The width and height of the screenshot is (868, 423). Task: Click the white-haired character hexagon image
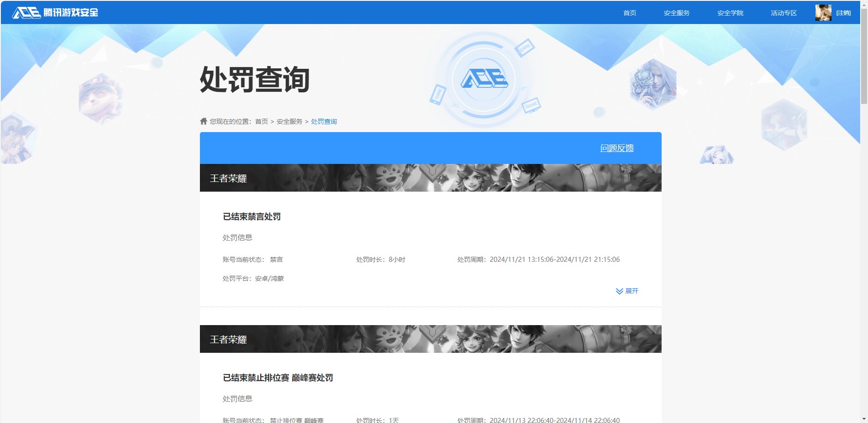(653, 84)
